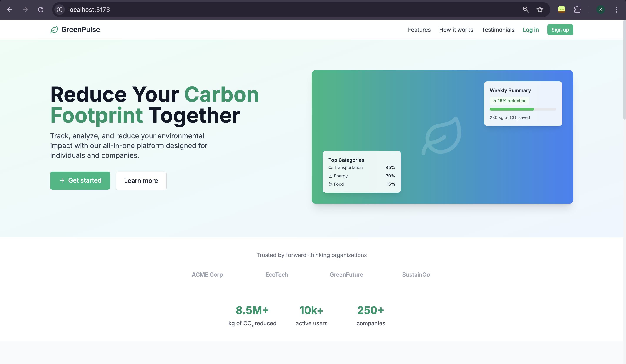This screenshot has height=364, width=626.
Task: Click the large leaf icon in hero graphic
Action: 442,136
